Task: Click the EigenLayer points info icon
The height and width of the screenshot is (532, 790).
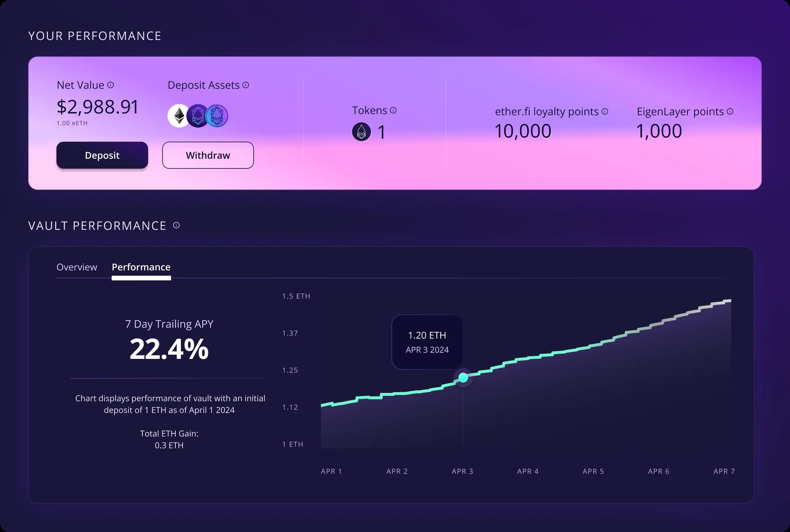Action: [x=730, y=111]
